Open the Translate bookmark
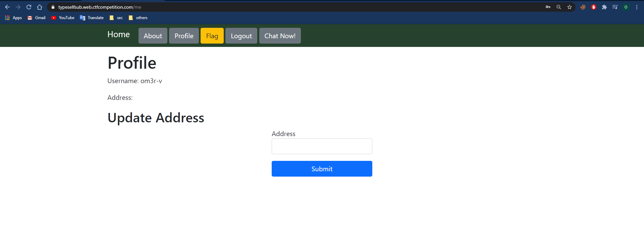 [x=92, y=18]
